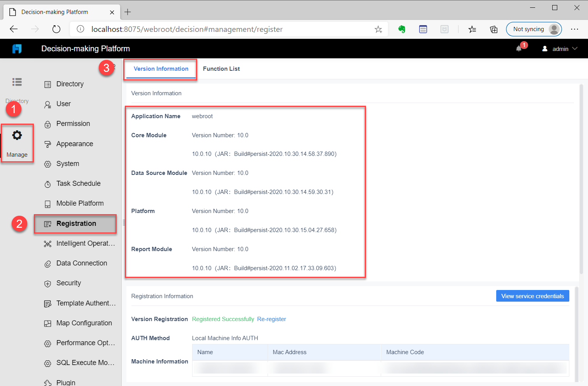
Task: Switch to Version Information tab
Action: [161, 69]
